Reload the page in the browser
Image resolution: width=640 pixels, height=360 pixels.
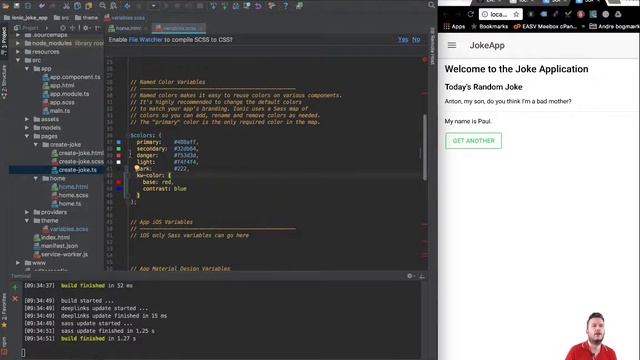pyautogui.click(x=470, y=14)
